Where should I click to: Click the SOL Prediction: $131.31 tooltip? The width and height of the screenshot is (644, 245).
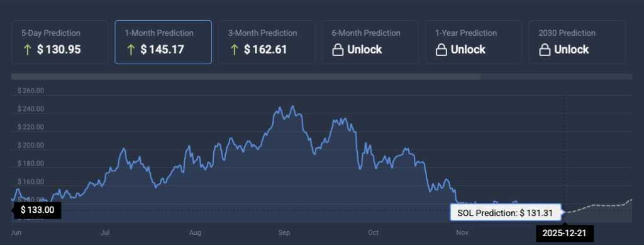[x=506, y=212]
